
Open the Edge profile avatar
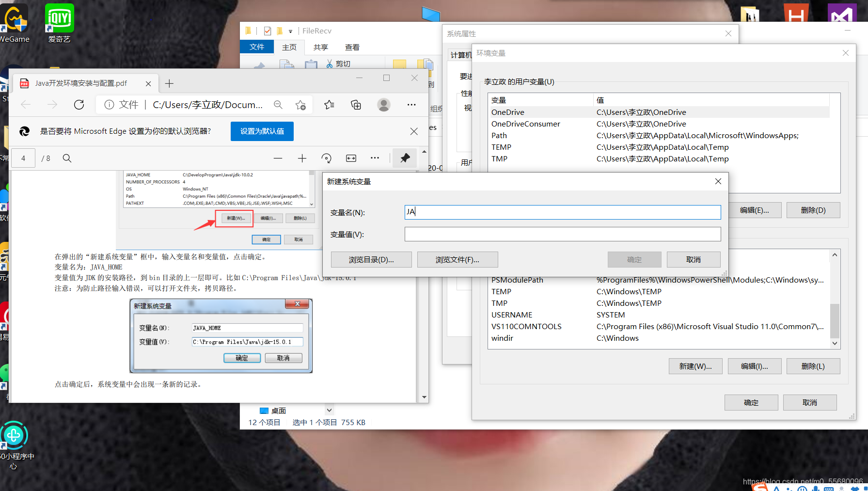click(384, 105)
